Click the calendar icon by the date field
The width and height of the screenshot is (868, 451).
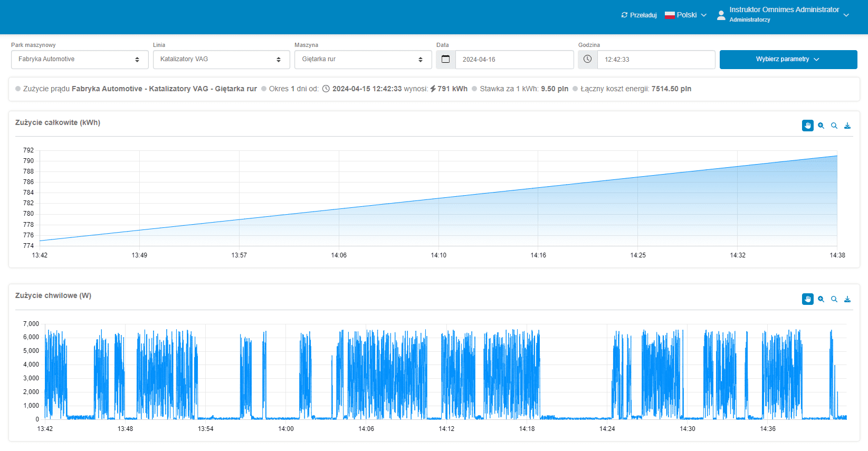[x=446, y=59]
